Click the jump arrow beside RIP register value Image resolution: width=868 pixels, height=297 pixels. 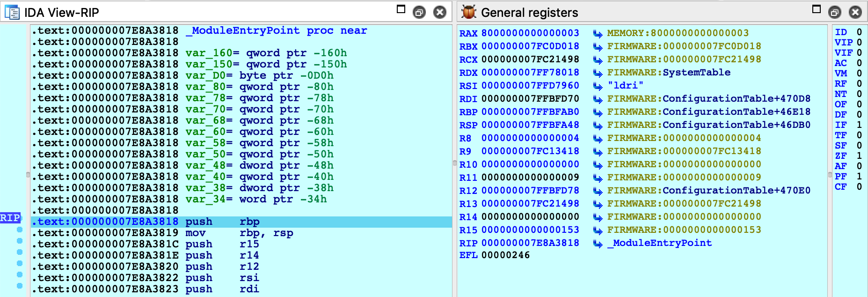coord(598,244)
